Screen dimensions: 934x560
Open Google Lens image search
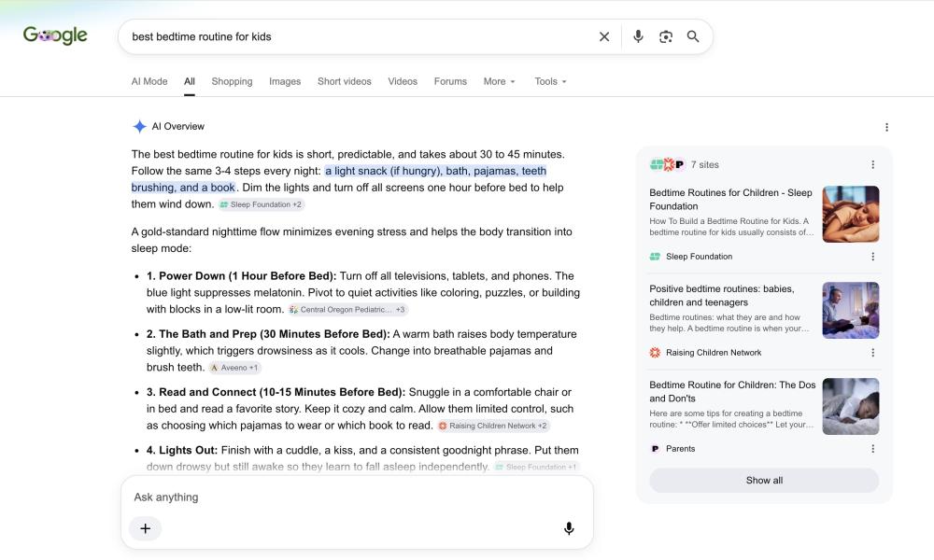[x=665, y=37]
